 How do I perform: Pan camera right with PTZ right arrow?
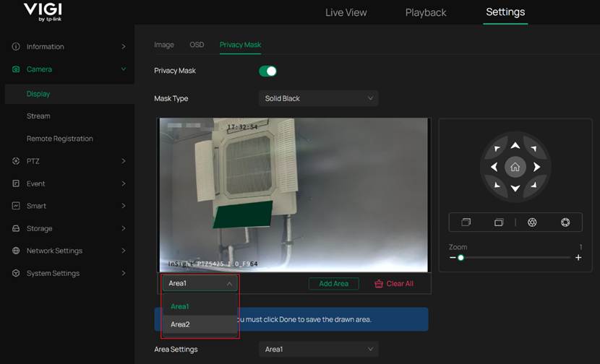(537, 167)
